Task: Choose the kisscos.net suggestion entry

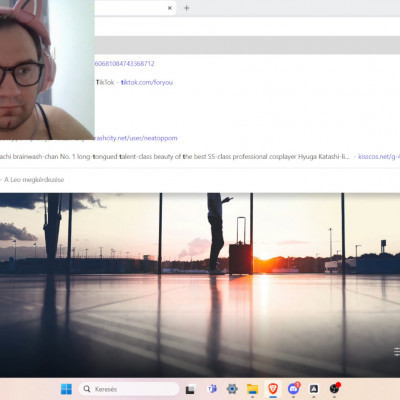Action: (x=379, y=156)
